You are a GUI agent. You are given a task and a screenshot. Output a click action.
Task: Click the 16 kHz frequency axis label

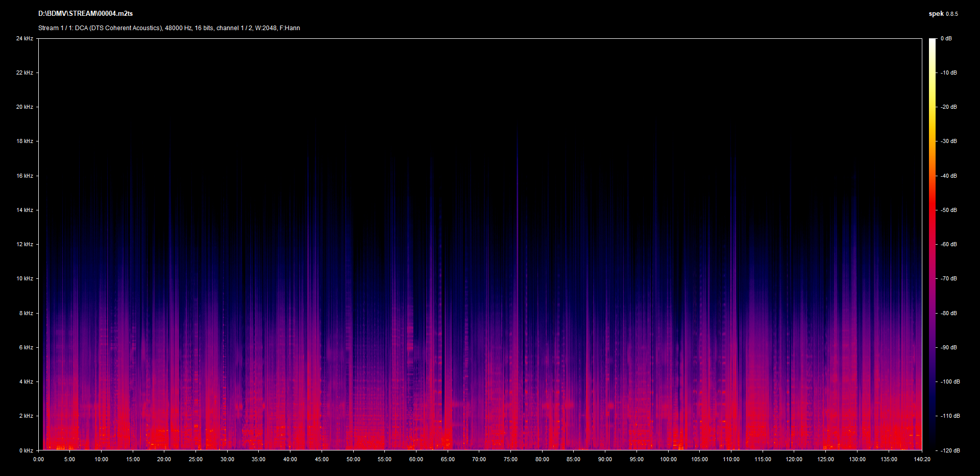tap(24, 176)
